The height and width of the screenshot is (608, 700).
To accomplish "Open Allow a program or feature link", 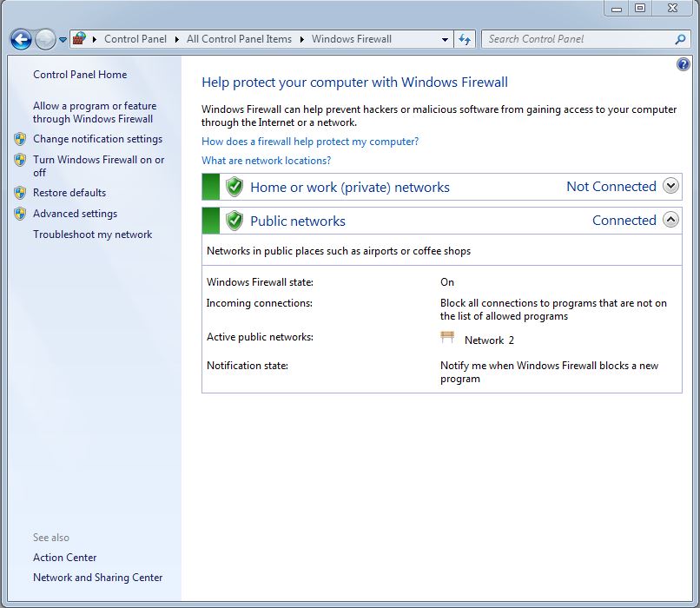I will [x=95, y=113].
